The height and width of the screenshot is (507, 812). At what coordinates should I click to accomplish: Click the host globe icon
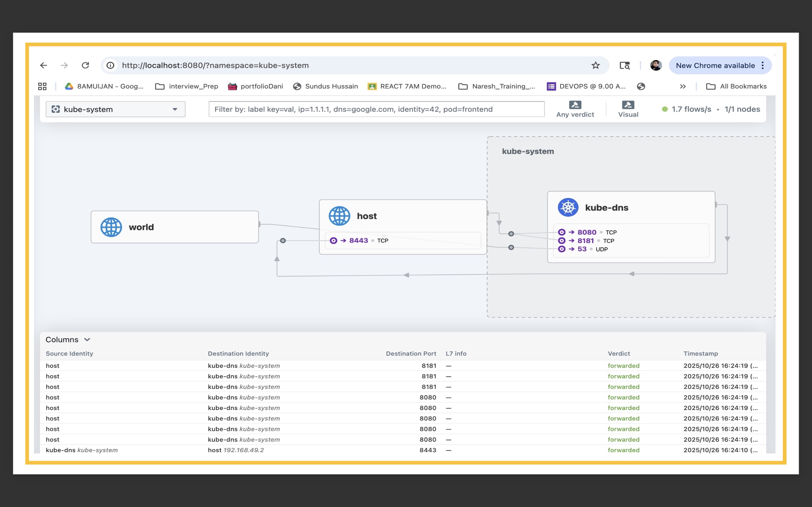click(x=339, y=216)
